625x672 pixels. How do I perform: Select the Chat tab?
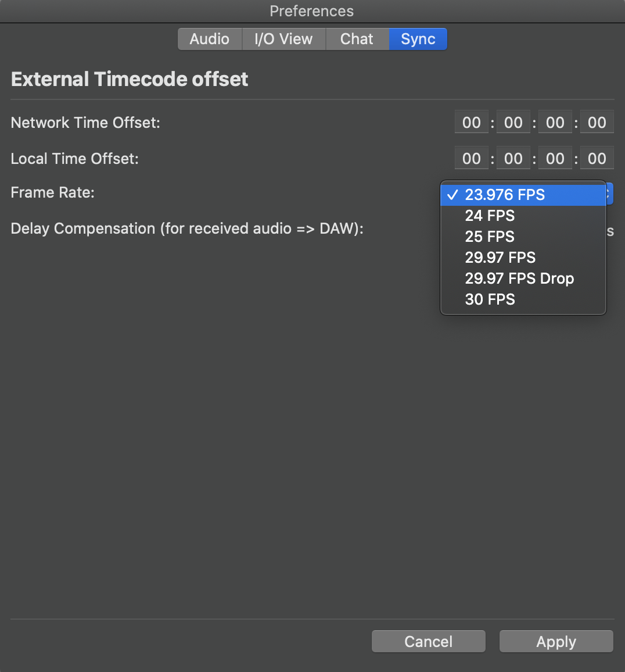357,39
